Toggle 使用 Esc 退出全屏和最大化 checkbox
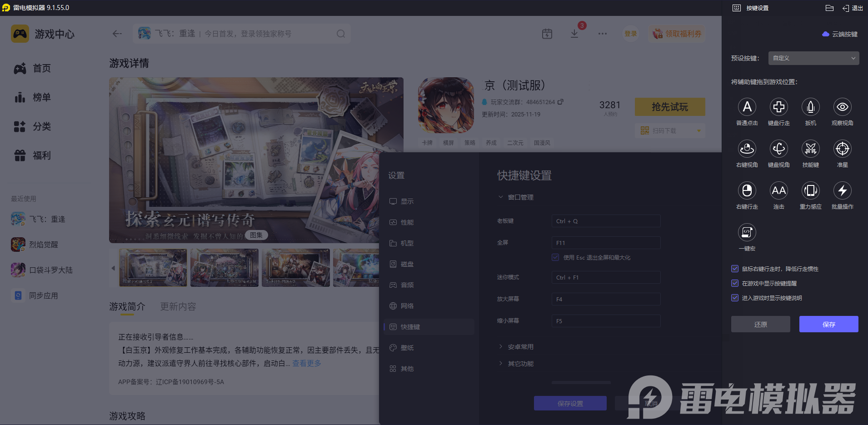 point(555,257)
